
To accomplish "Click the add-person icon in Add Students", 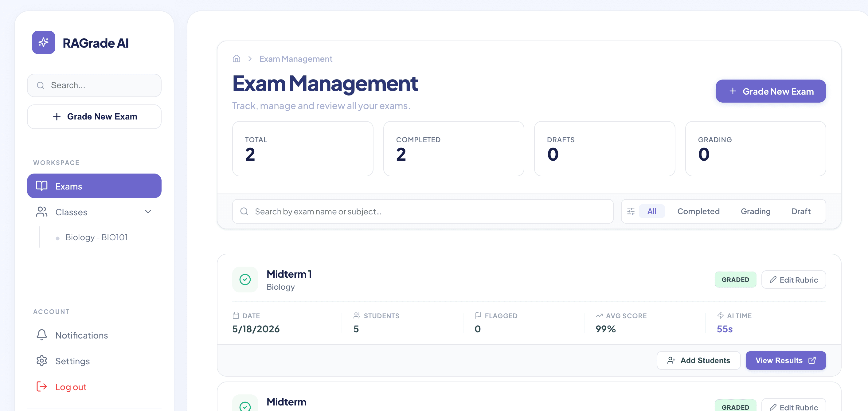I will pyautogui.click(x=671, y=360).
